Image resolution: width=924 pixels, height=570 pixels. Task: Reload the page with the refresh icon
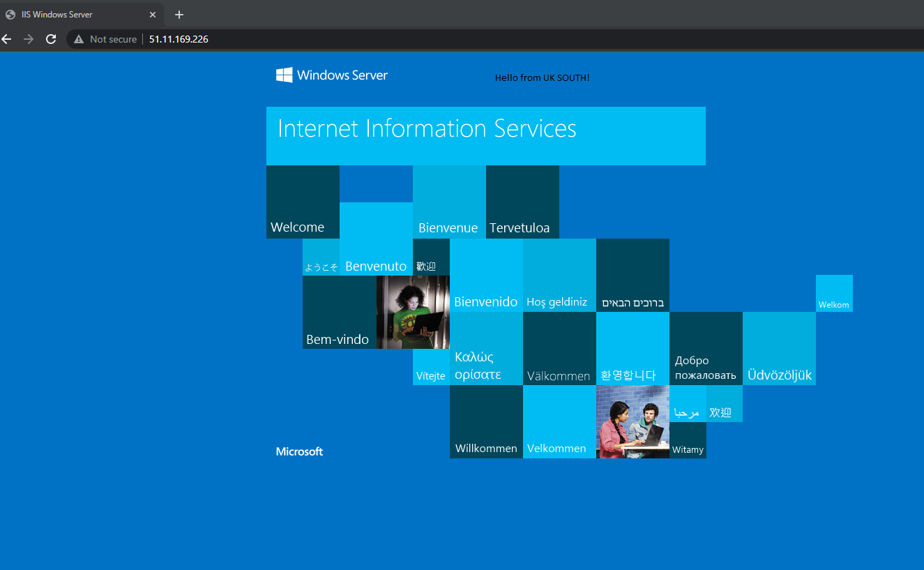click(x=51, y=39)
